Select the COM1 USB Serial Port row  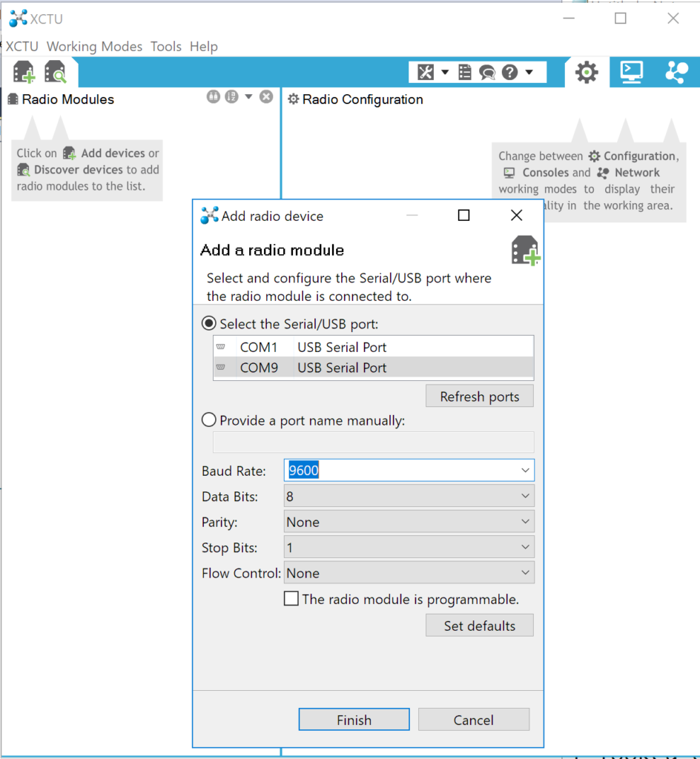click(x=373, y=347)
